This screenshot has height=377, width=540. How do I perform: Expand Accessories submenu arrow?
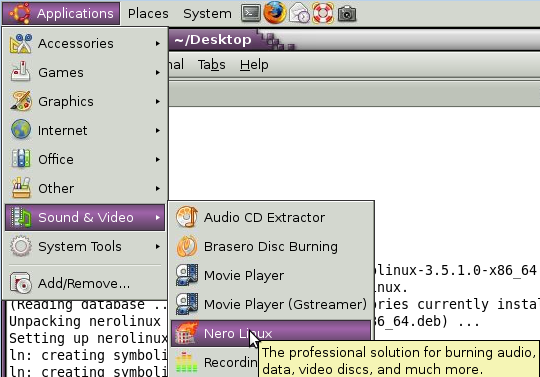coord(158,43)
